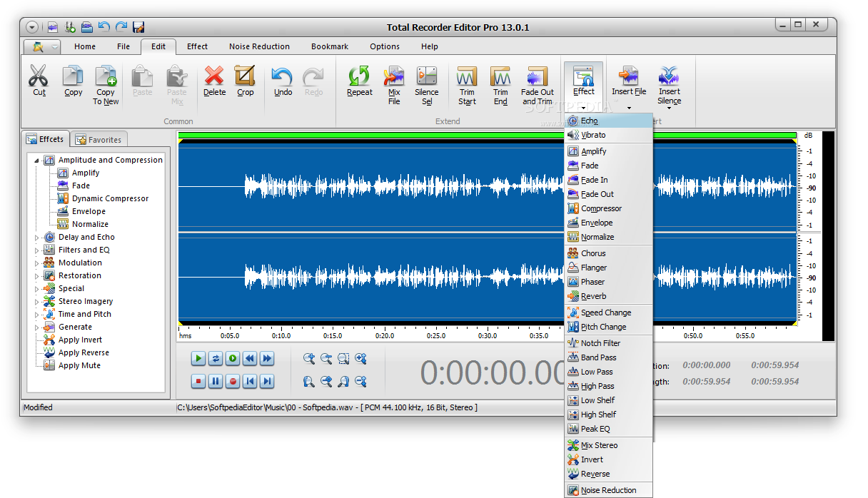Image resolution: width=868 pixels, height=498 pixels.
Task: Jump to start of track button
Action: [x=250, y=382]
